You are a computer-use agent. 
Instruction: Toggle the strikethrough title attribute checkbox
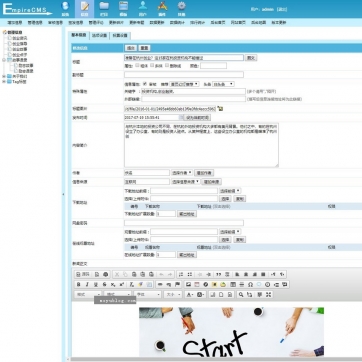tap(167, 65)
